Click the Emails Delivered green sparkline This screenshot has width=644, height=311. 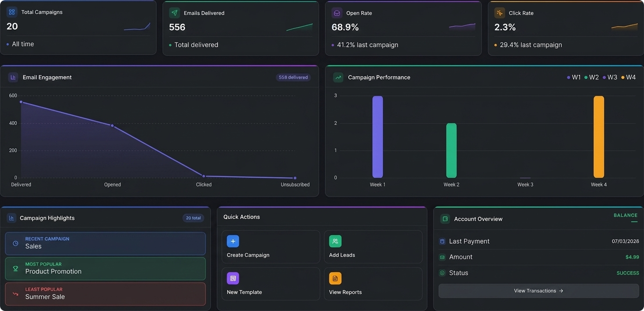(300, 27)
